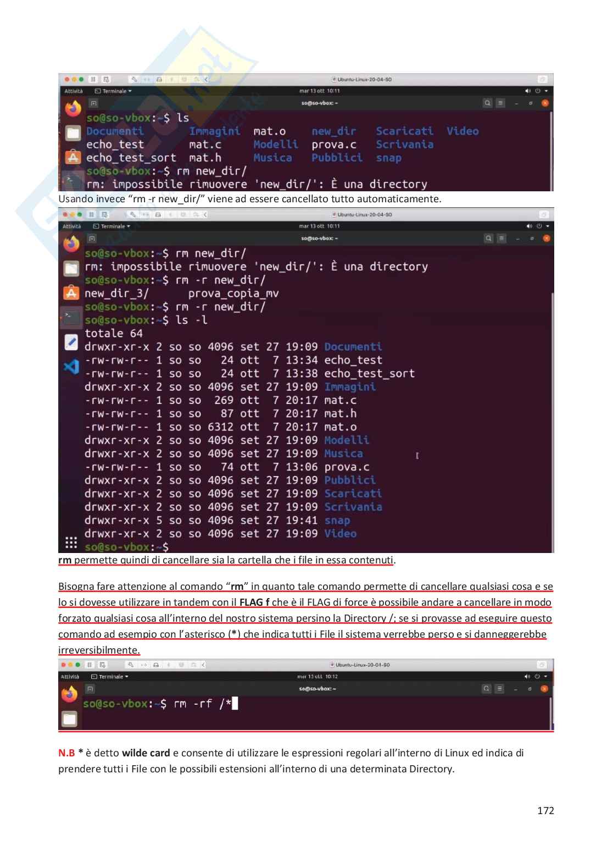The image size is (613, 868).
Task: Select the Terminal icon in the dock
Action: click(x=71, y=317)
